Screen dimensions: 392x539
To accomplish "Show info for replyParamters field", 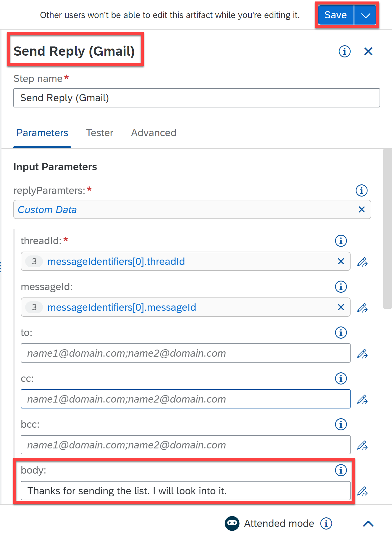I will click(362, 190).
